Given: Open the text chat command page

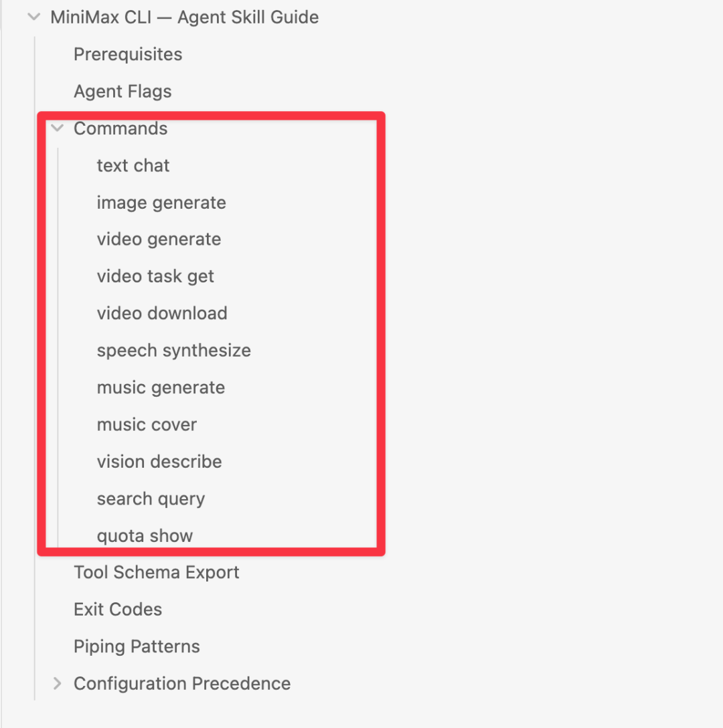Looking at the screenshot, I should point(133,165).
